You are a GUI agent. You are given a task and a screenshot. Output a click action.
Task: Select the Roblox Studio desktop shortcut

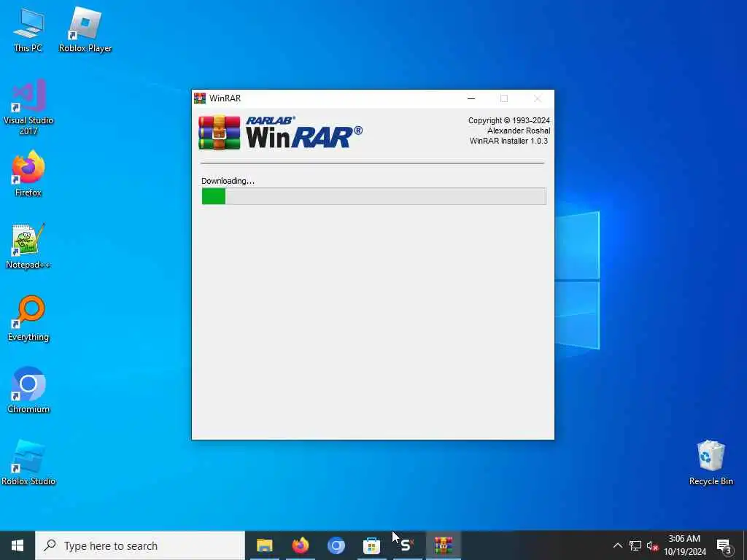[x=28, y=462]
